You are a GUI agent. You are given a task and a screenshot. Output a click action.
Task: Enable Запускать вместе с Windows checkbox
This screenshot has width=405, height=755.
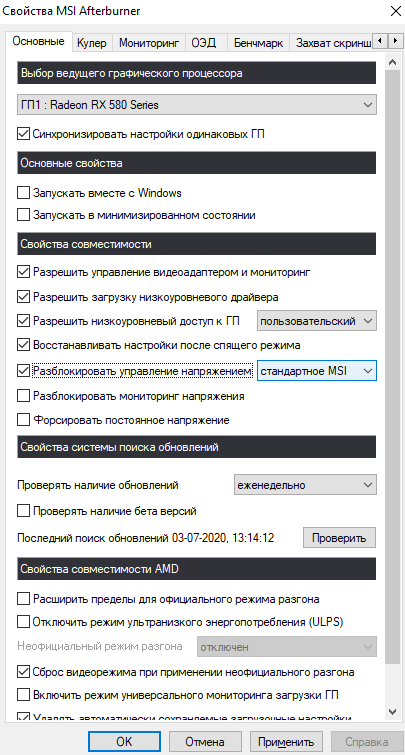(23, 193)
